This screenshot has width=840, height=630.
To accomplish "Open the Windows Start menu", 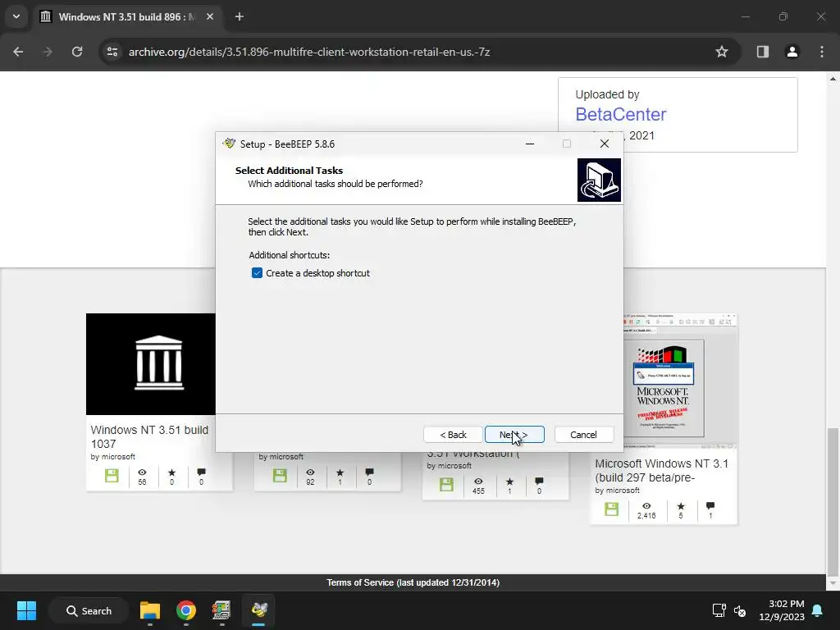I will [26, 610].
